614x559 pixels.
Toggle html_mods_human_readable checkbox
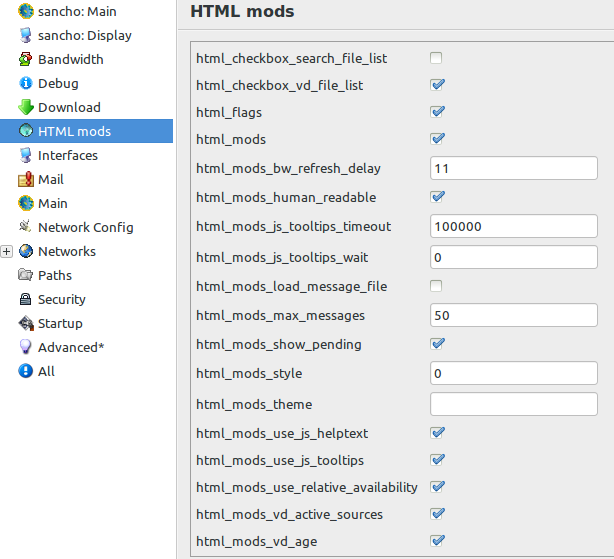click(x=437, y=197)
